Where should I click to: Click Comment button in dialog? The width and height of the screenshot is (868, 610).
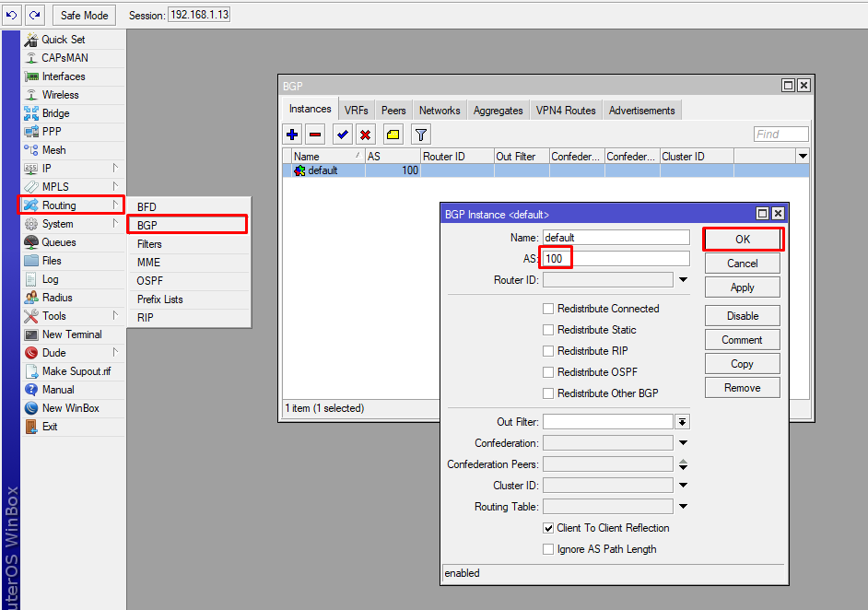(x=743, y=340)
